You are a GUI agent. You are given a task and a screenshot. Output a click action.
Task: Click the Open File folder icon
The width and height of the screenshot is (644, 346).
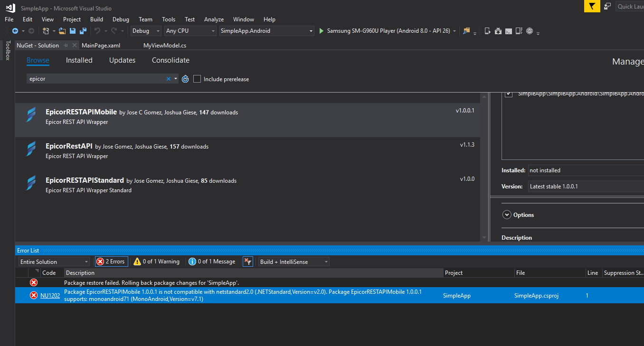(x=62, y=31)
